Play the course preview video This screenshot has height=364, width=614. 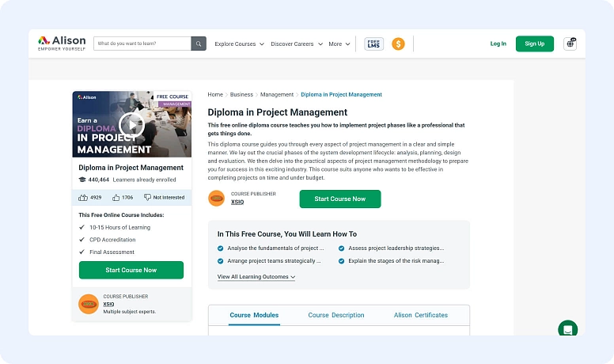(132, 125)
